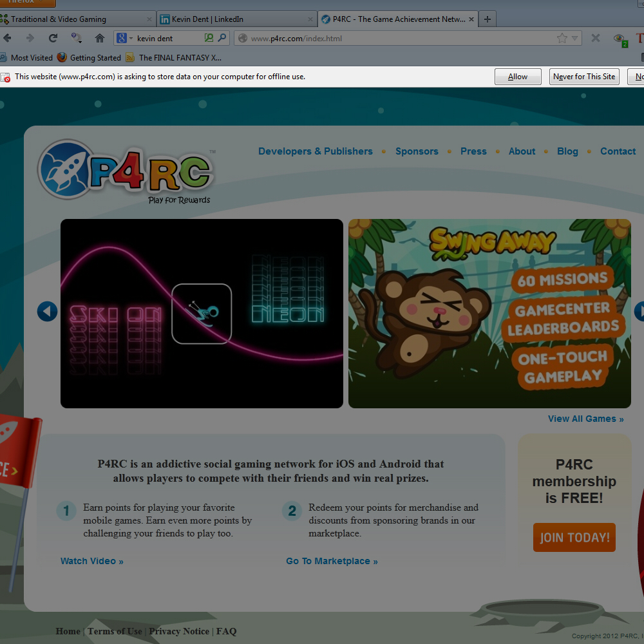Open the View All Games link
The height and width of the screenshot is (644, 644).
pyautogui.click(x=585, y=419)
